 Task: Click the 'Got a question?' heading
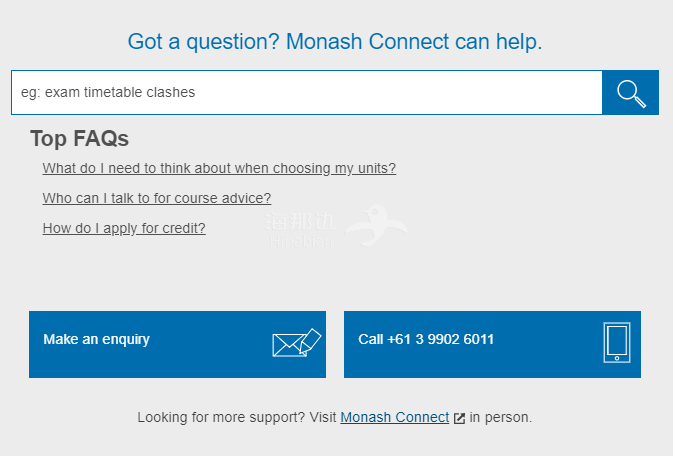[335, 41]
